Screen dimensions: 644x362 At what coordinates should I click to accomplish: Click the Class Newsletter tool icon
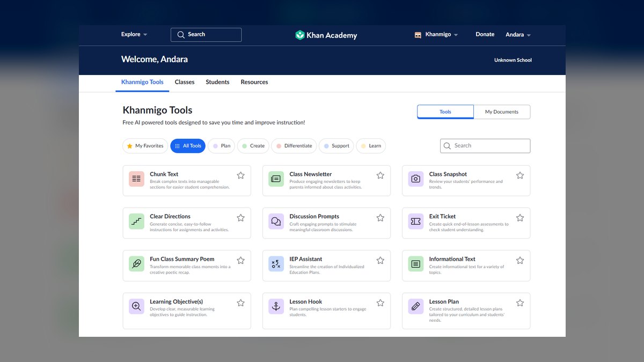click(276, 179)
